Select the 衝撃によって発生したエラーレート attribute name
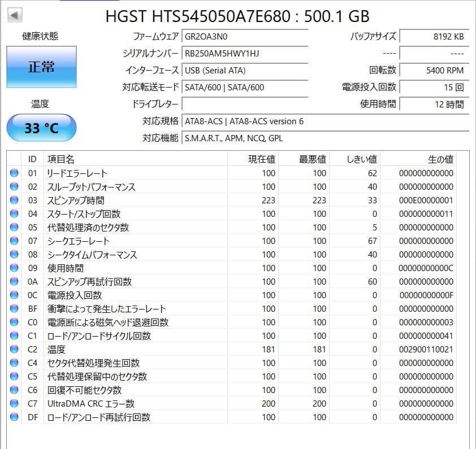 tap(106, 308)
